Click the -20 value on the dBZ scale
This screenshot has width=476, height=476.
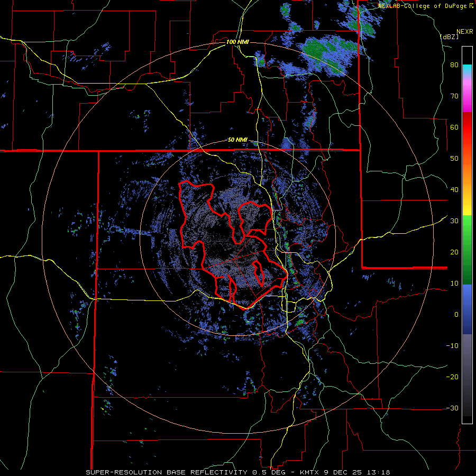[452, 377]
